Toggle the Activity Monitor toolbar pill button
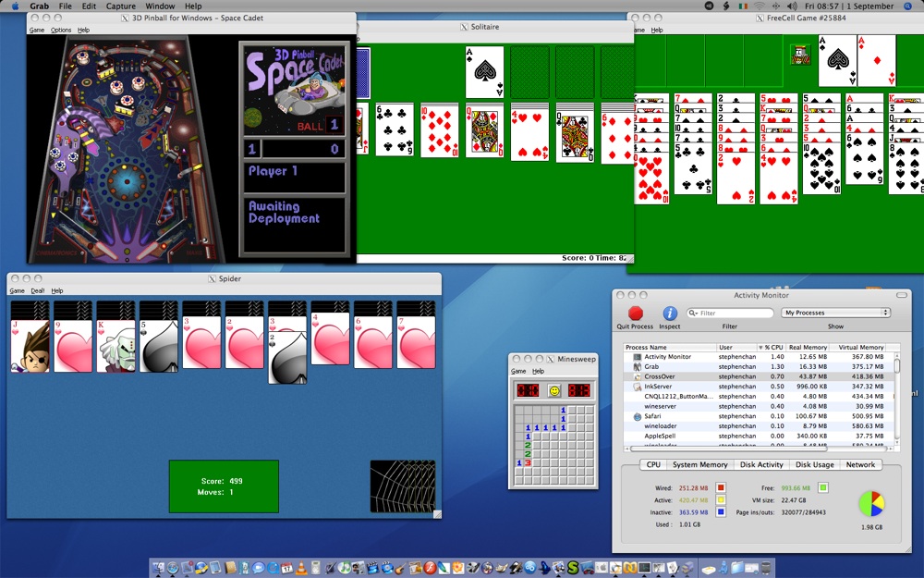The image size is (924, 578). (902, 295)
